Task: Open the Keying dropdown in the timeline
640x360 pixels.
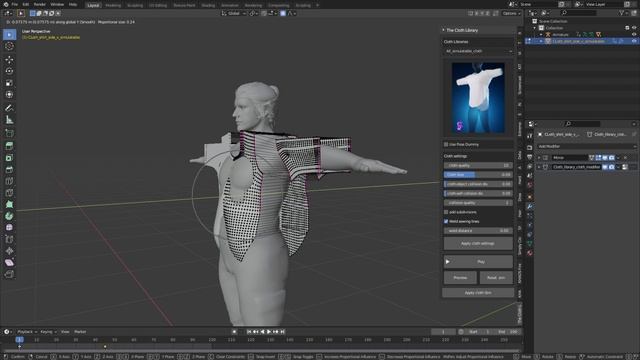Action: click(48, 332)
